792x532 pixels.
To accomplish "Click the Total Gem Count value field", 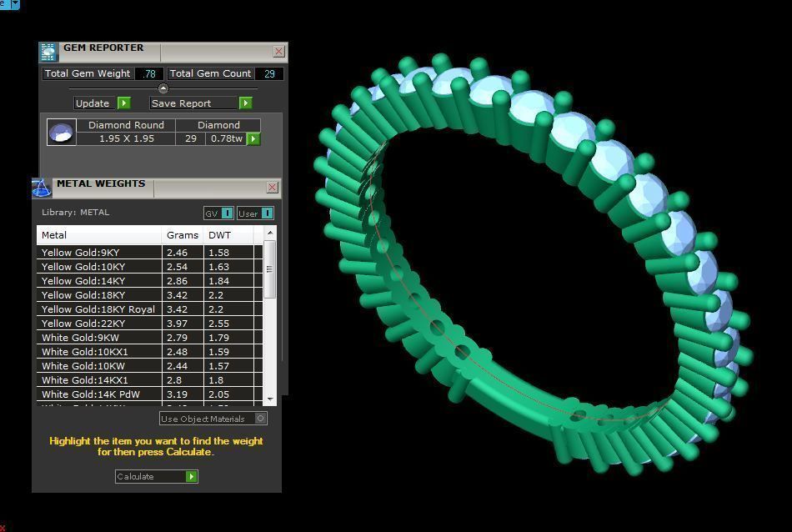I will pyautogui.click(x=269, y=73).
